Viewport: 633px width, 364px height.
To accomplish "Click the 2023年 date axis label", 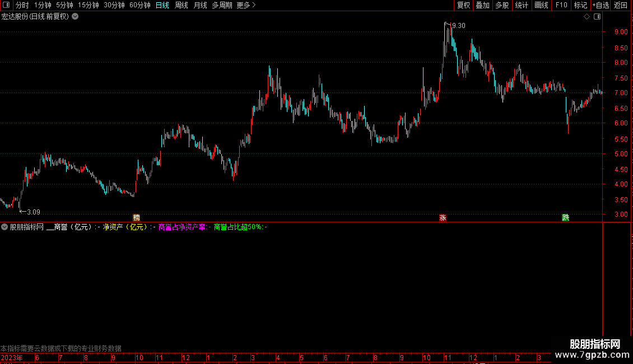I will [x=12, y=358].
